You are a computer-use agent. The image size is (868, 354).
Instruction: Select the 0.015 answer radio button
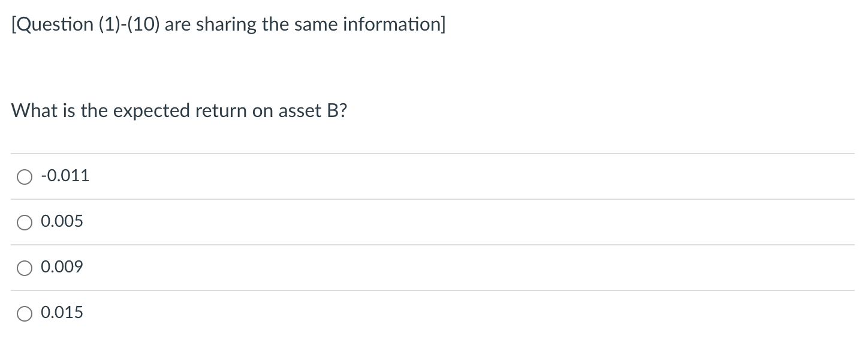[25, 313]
